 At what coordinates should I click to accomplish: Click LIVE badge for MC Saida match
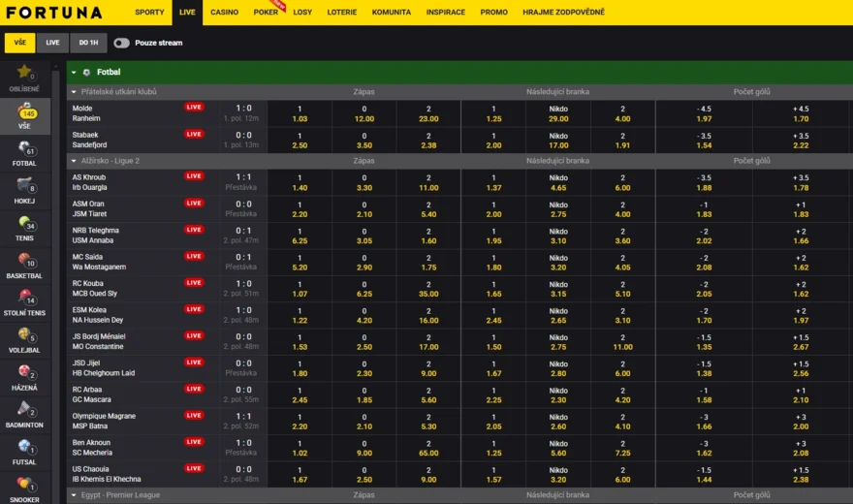pos(194,256)
